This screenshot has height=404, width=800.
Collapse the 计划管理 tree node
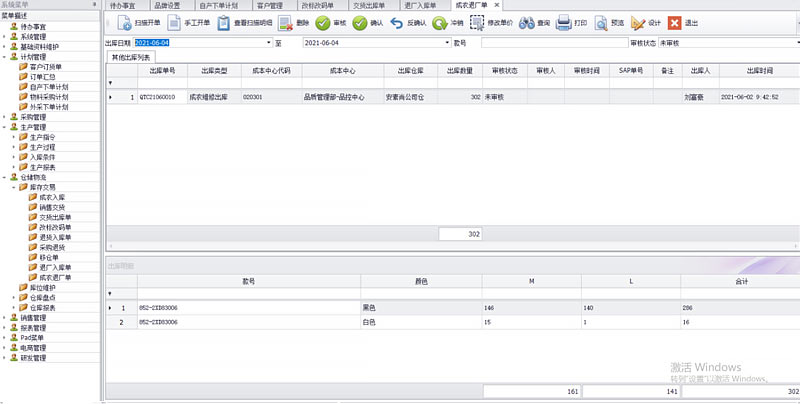point(4,57)
